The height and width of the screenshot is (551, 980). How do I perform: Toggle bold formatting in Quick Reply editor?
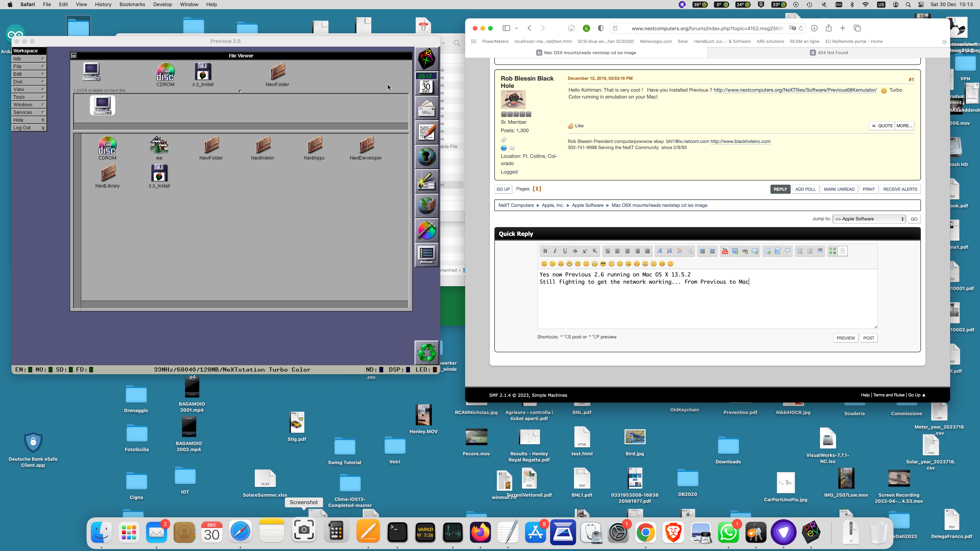(x=545, y=251)
